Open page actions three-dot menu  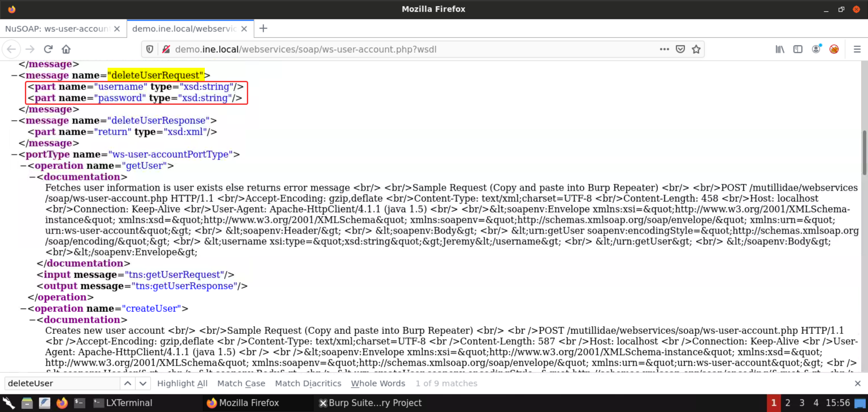pos(664,49)
